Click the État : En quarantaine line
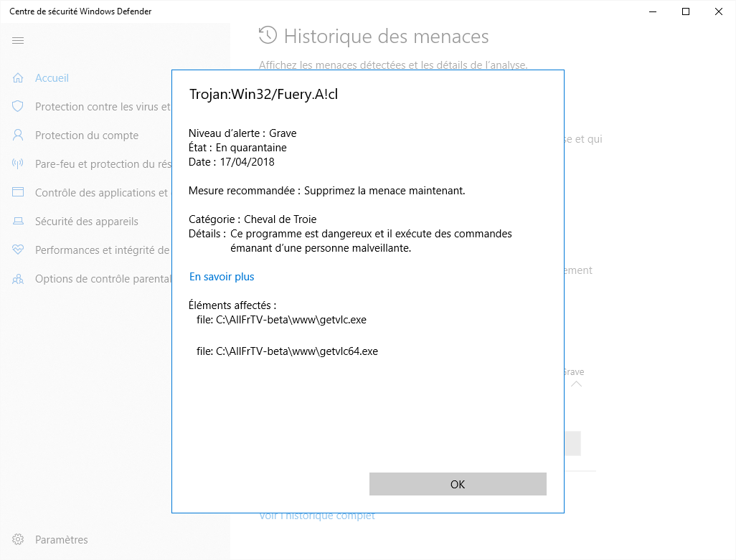The height and width of the screenshot is (560, 736). [237, 148]
